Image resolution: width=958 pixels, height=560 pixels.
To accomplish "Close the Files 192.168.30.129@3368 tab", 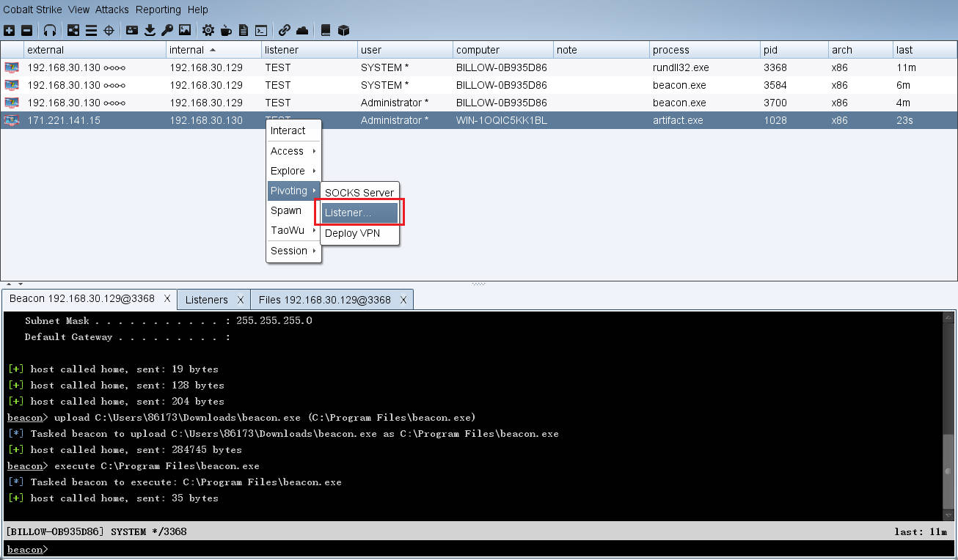I will [403, 300].
